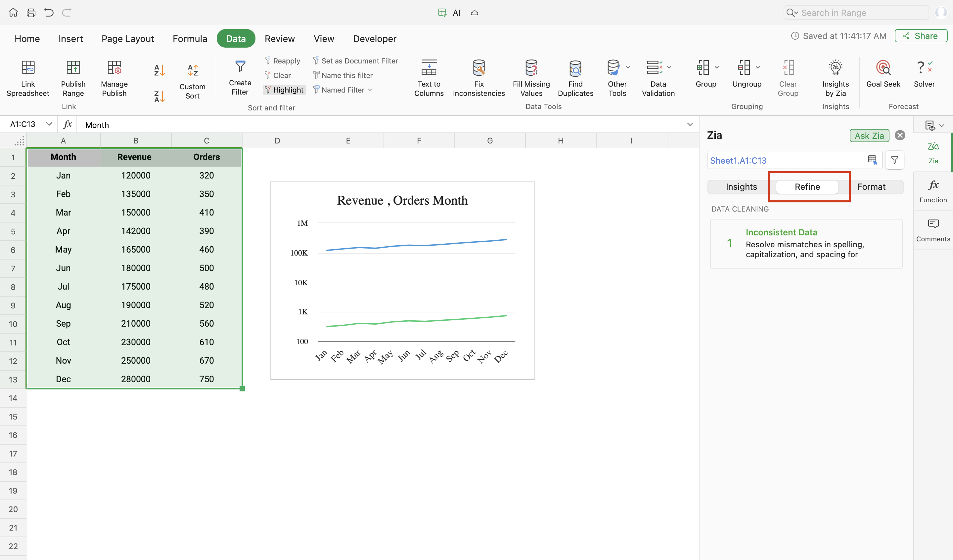953x560 pixels.
Task: Click the Ask Zia button
Action: 869,136
